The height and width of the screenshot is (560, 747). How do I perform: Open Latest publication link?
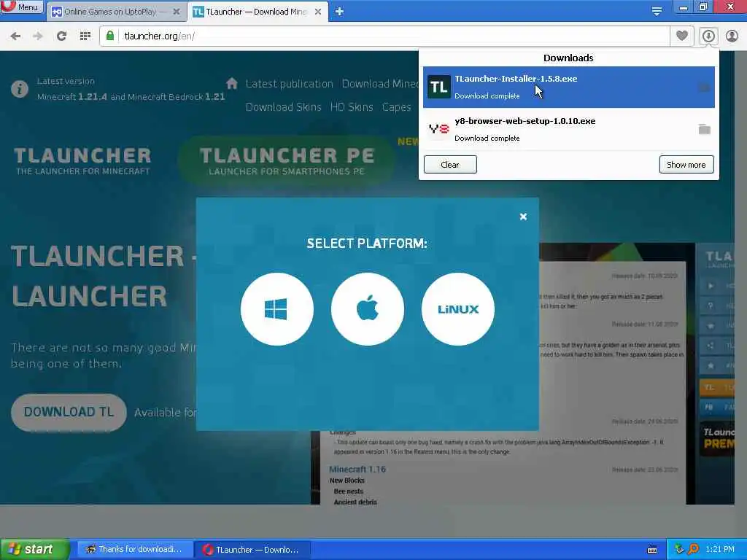289,84
